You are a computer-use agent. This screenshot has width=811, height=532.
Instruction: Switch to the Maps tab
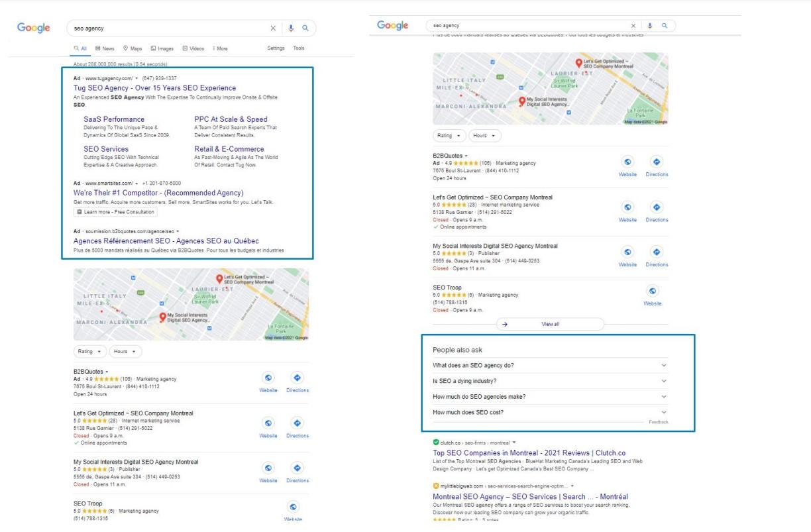pyautogui.click(x=133, y=48)
